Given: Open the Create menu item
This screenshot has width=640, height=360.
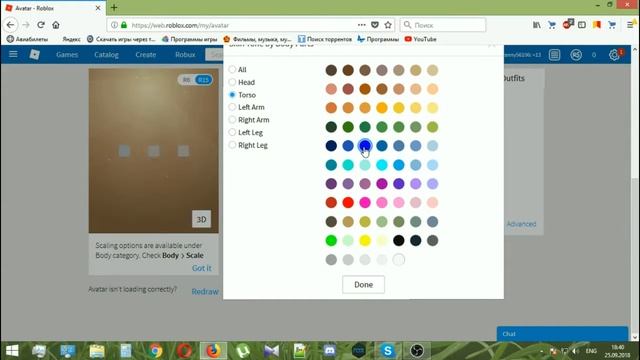Looking at the screenshot, I should point(146,54).
